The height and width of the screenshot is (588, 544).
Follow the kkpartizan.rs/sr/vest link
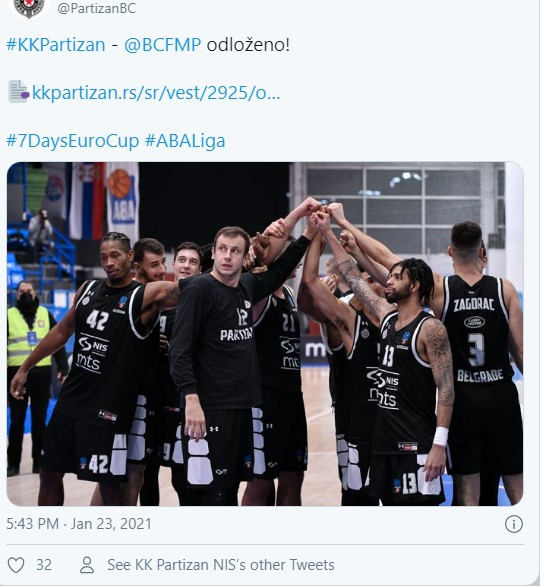[x=156, y=92]
